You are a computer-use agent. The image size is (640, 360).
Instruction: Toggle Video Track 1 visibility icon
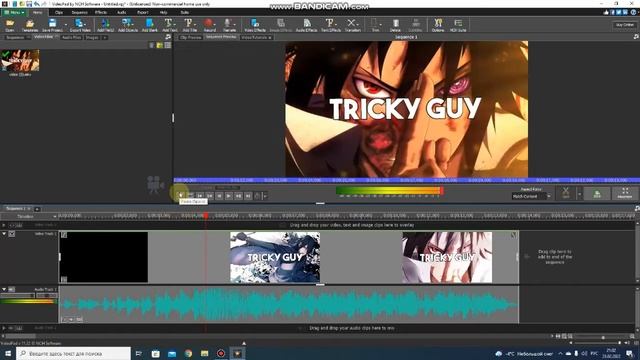pyautogui.click(x=12, y=234)
